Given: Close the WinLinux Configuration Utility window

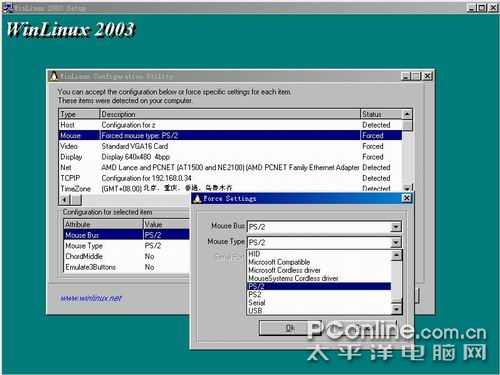Looking at the screenshot, I should pyautogui.click(x=427, y=76).
